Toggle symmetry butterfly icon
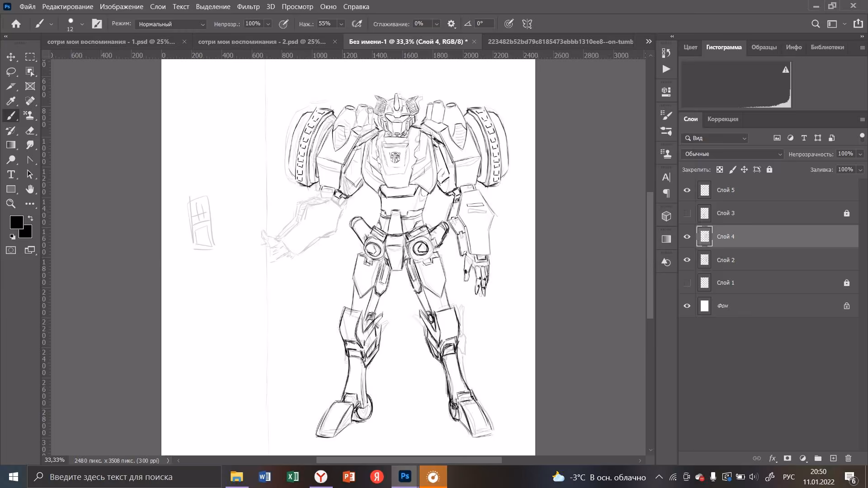868x488 pixels. [527, 24]
